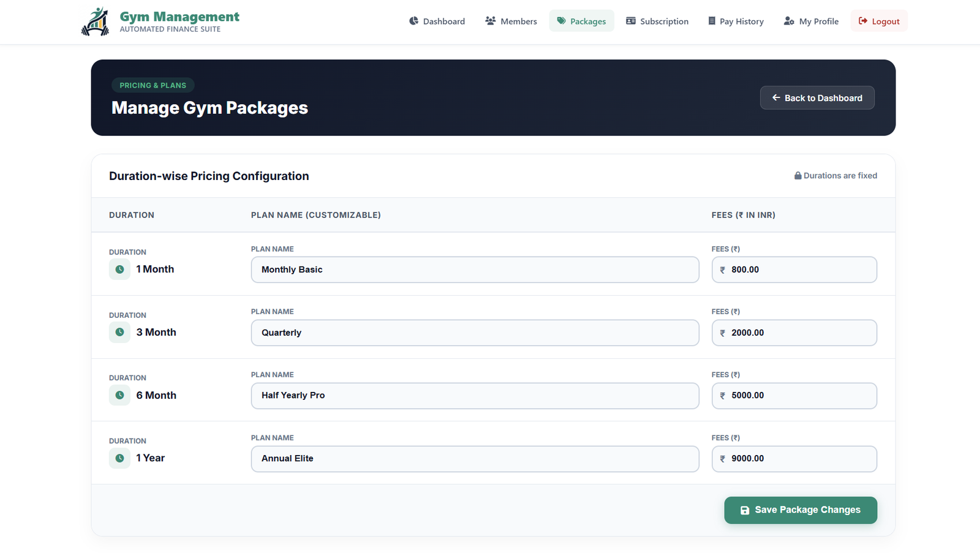Click the lock icon near Durations are fixed
This screenshot has height=553, width=980.
(x=798, y=176)
